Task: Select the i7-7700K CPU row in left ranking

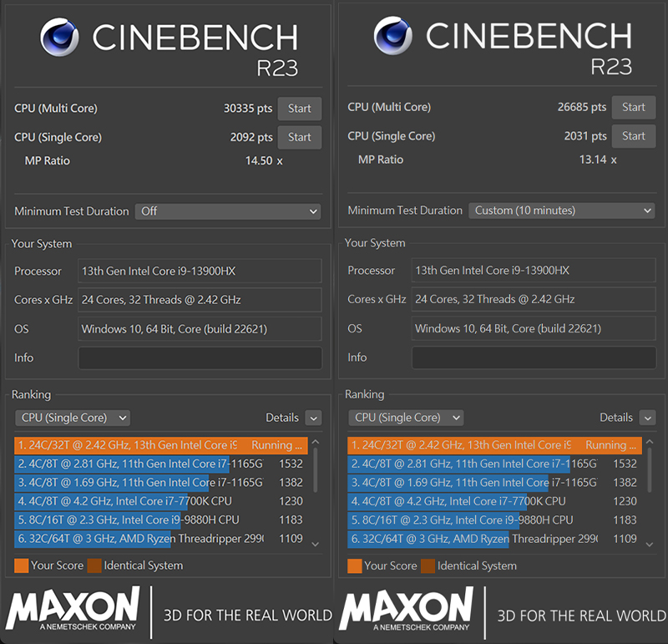Action: click(x=161, y=502)
